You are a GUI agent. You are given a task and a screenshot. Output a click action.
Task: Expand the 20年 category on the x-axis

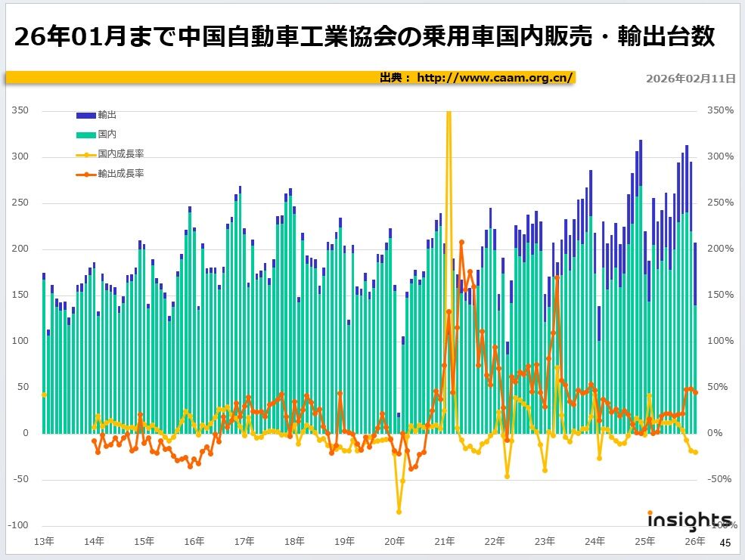tap(395, 541)
